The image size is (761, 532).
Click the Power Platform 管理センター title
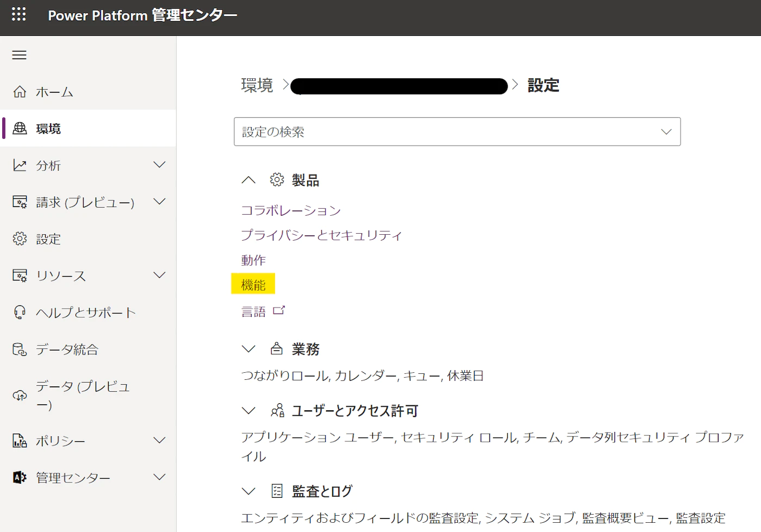coord(142,15)
